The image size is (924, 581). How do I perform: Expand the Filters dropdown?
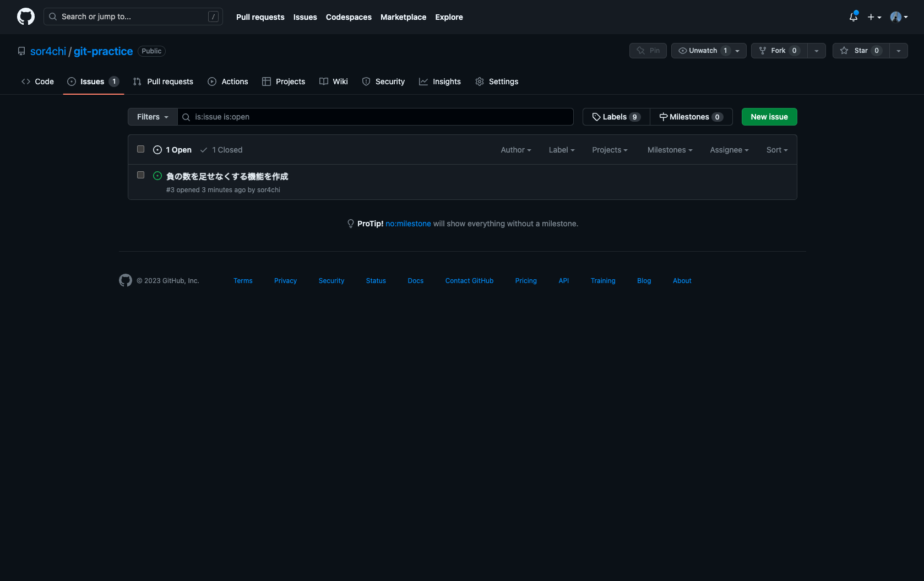click(x=153, y=117)
